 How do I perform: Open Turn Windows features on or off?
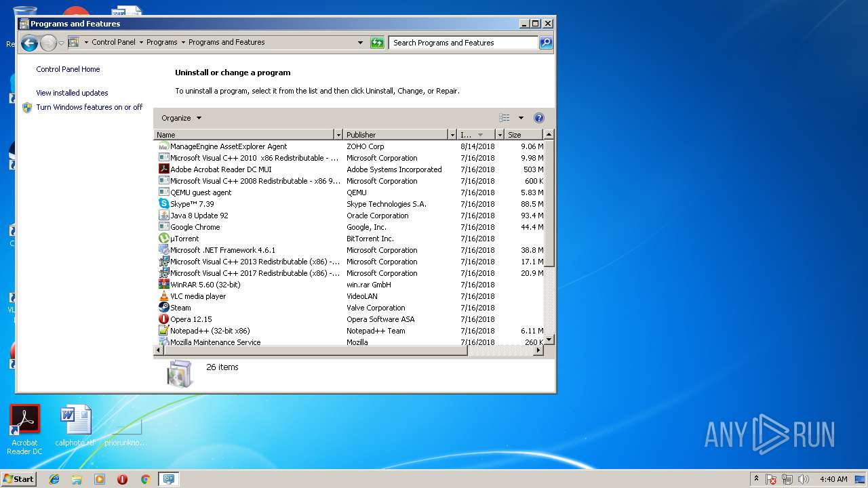point(89,107)
